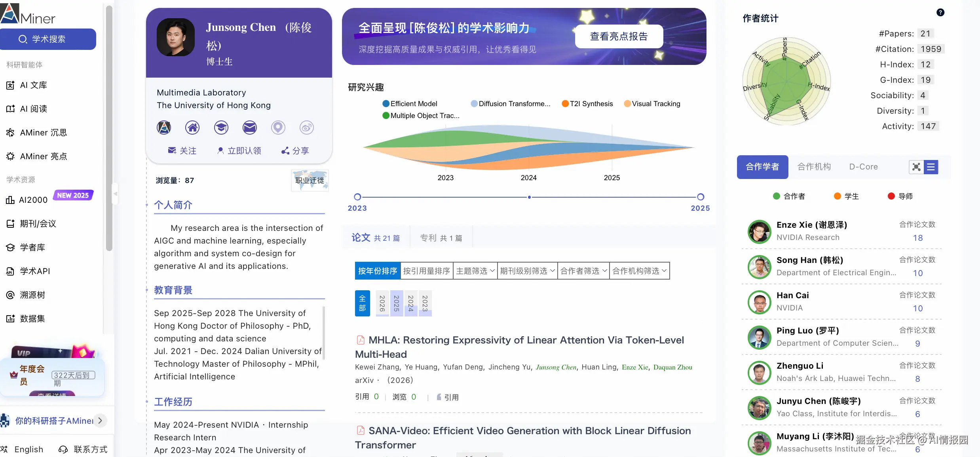Open the 合作机构筛选 dropdown
This screenshot has width=980, height=457.
[x=639, y=270]
